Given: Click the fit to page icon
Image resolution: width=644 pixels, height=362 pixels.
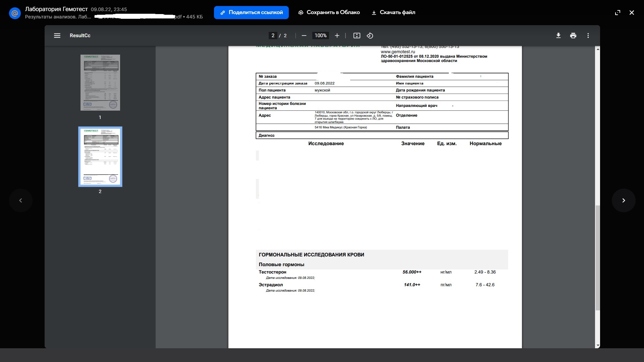Looking at the screenshot, I should (x=357, y=36).
